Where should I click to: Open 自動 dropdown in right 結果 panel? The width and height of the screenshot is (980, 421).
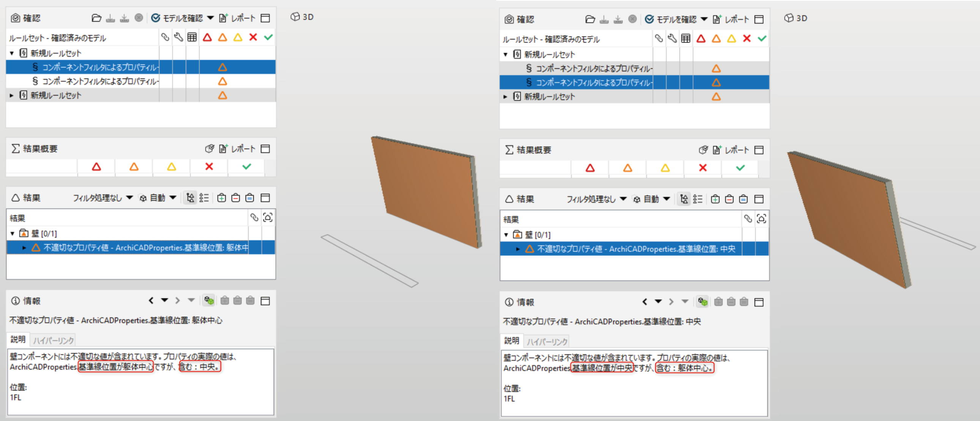click(651, 199)
